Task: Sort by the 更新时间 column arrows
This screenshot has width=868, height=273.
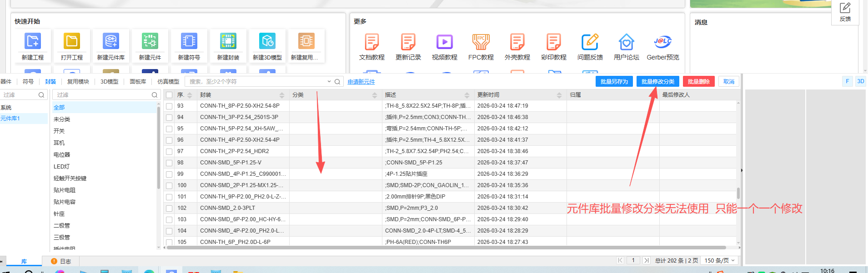Action: coord(559,95)
